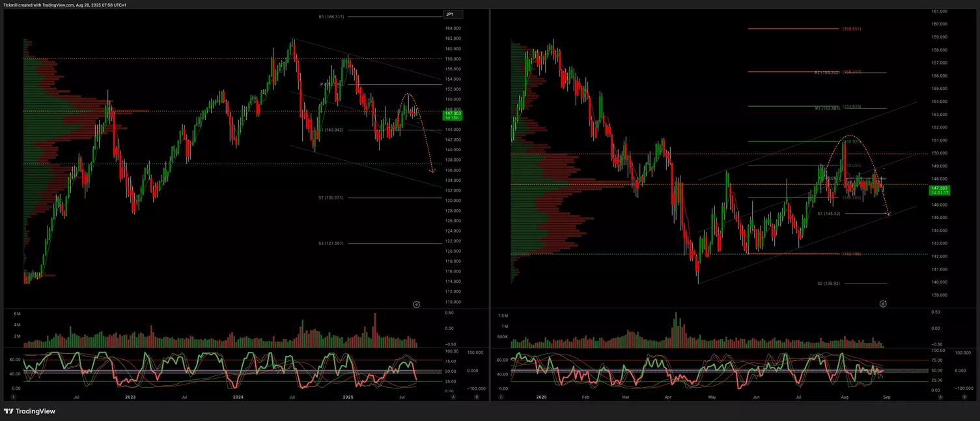
Task: Click the lightning icon on the left chart
Action: pyautogui.click(x=417, y=304)
